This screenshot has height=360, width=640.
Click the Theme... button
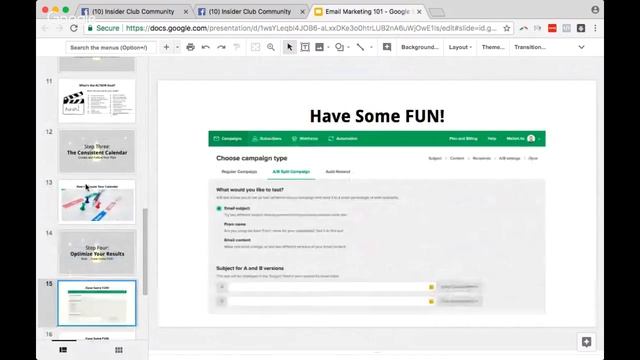pos(493,47)
